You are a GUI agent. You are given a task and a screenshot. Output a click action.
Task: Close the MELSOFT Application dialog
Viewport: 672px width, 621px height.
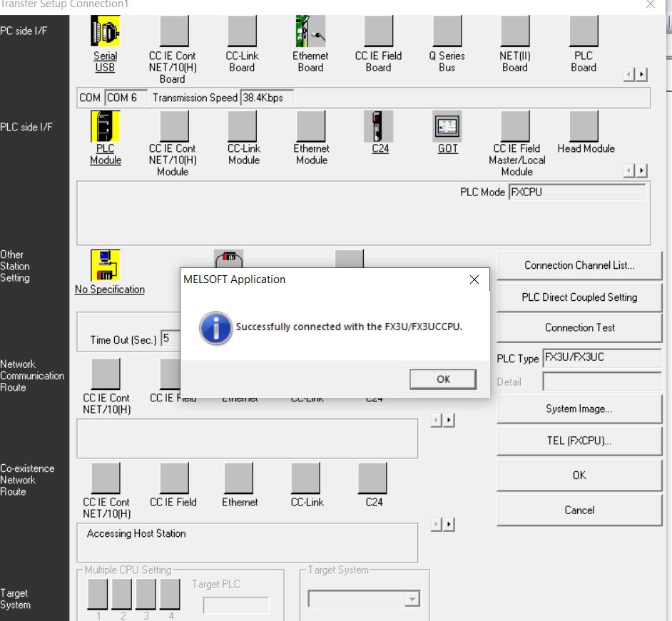point(474,280)
